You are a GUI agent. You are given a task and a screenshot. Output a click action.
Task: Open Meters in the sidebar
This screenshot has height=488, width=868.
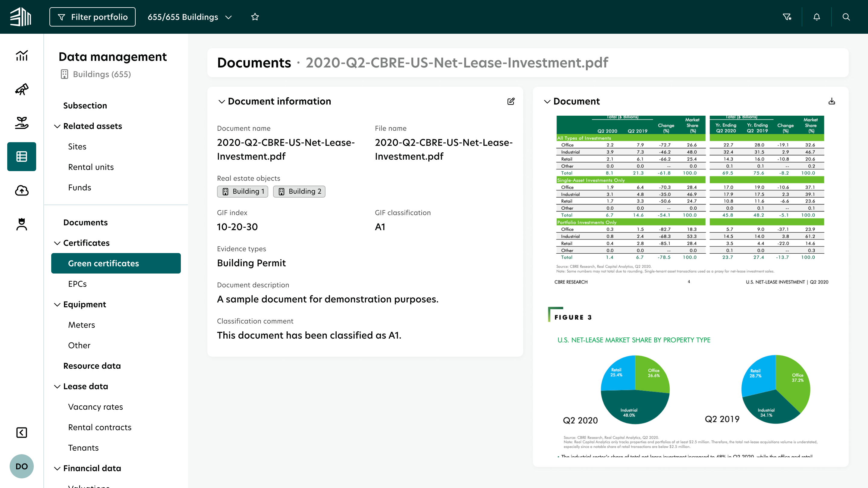click(82, 325)
